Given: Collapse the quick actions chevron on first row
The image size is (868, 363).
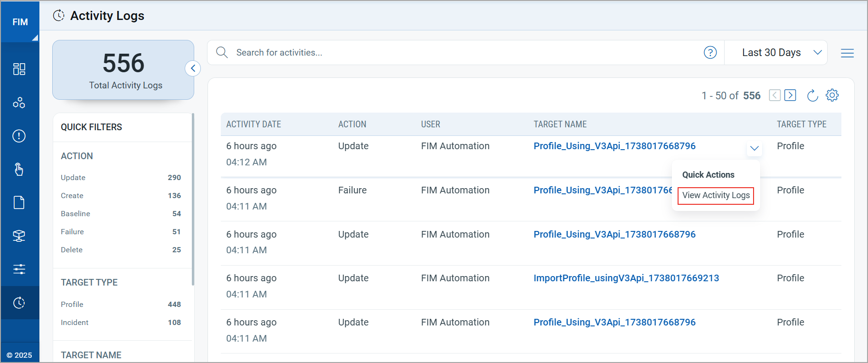Looking at the screenshot, I should click(754, 148).
